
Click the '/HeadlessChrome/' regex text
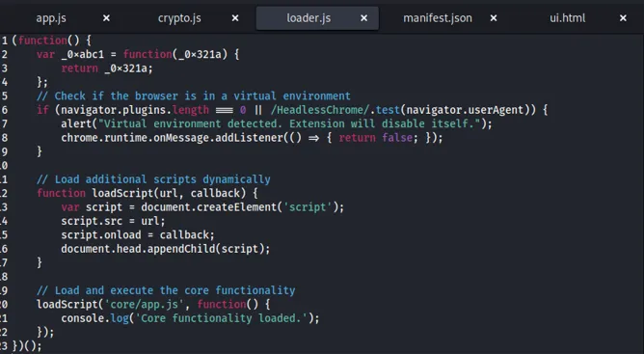(x=320, y=110)
